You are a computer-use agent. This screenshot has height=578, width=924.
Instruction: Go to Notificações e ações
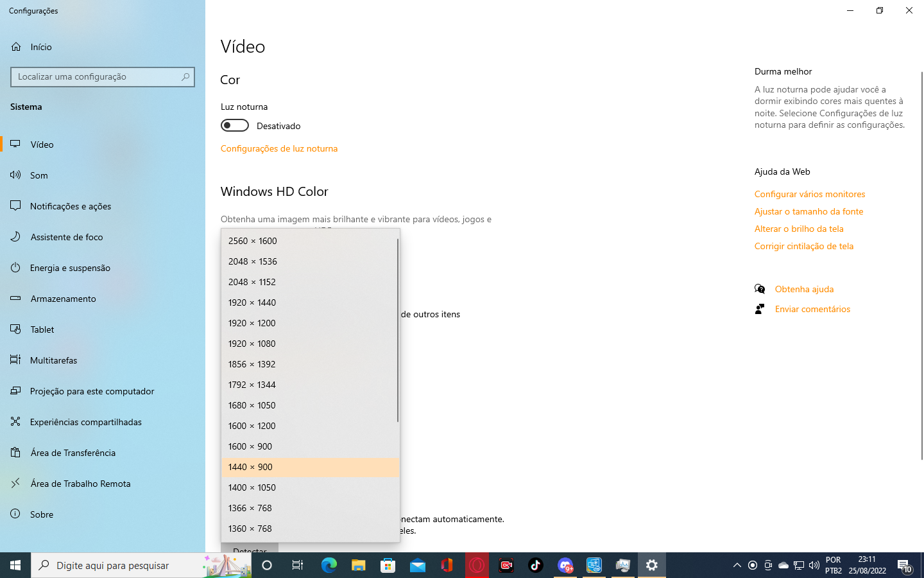[x=103, y=206]
